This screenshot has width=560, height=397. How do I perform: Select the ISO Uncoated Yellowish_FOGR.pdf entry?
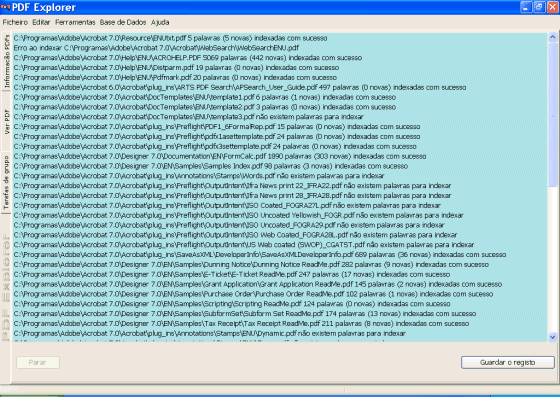click(x=239, y=215)
